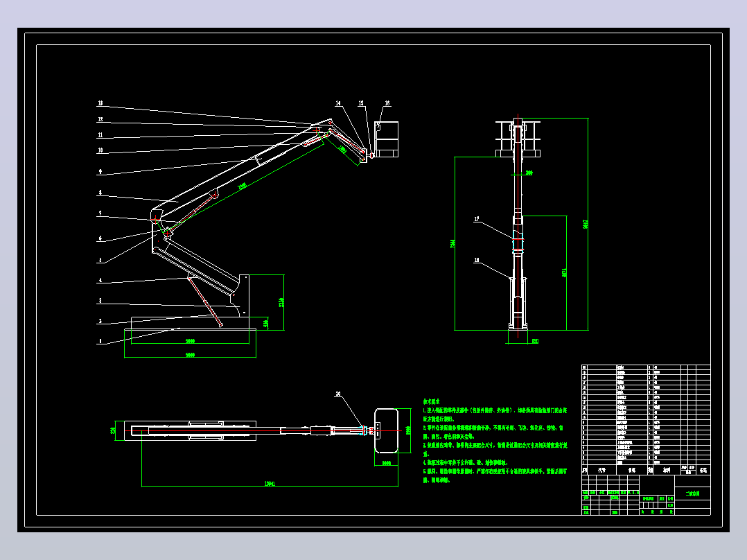
Task: Click the work basket in the side view
Action: [387, 139]
